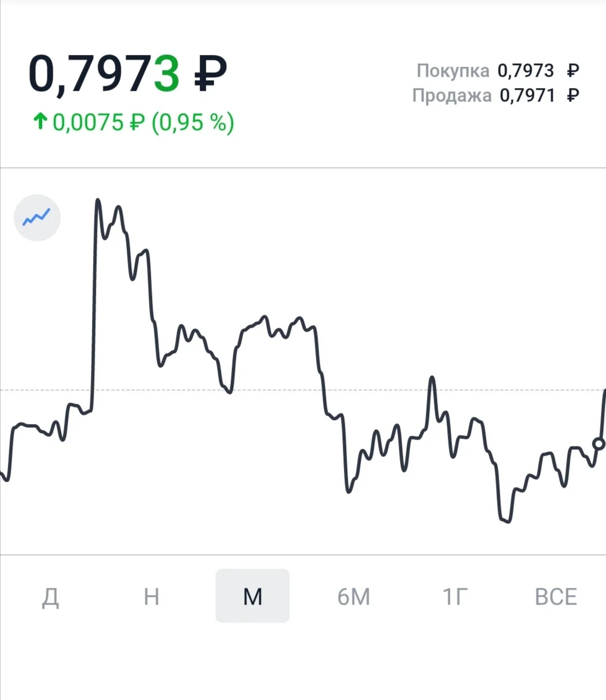Click the 0,0075 ₽ (0,95 %) change text
This screenshot has width=606, height=700.
pyautogui.click(x=144, y=122)
